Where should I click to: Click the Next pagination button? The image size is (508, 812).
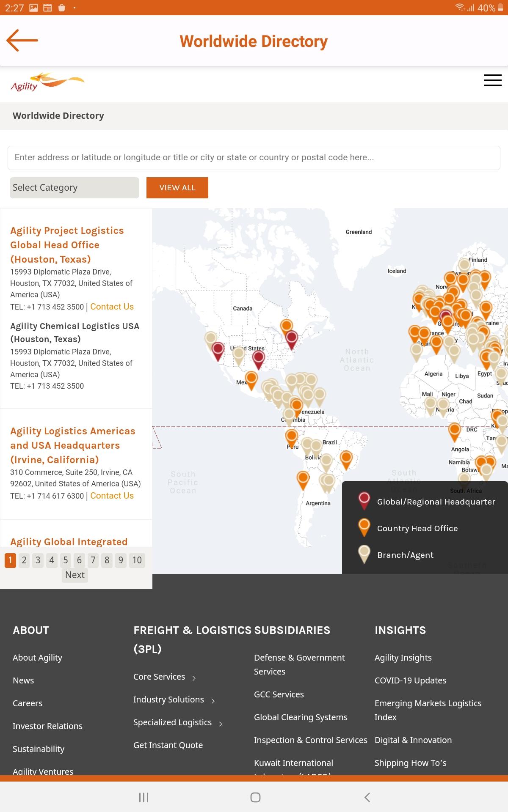click(x=75, y=575)
